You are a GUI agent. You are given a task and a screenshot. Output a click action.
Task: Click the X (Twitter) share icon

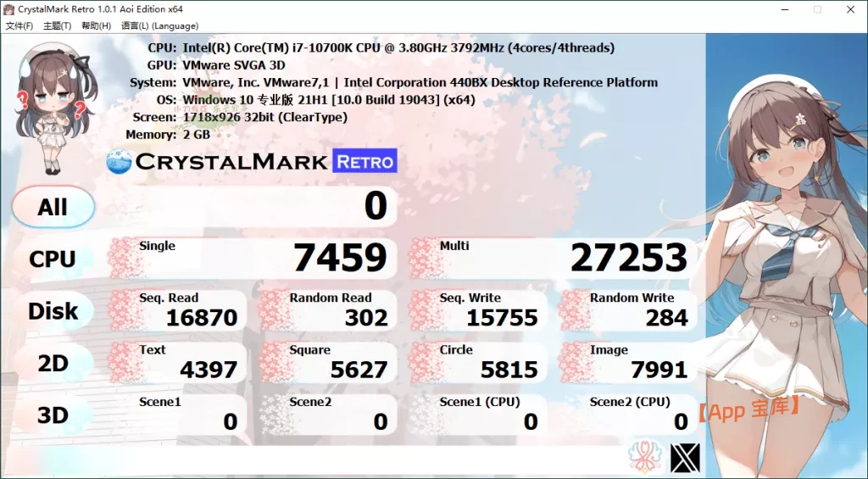tap(685, 458)
